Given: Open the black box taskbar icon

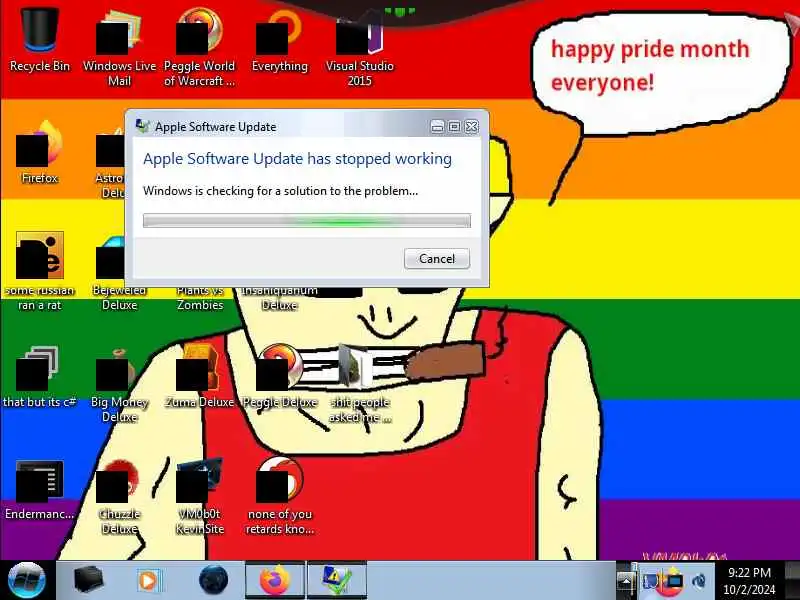Looking at the screenshot, I should coord(88,580).
